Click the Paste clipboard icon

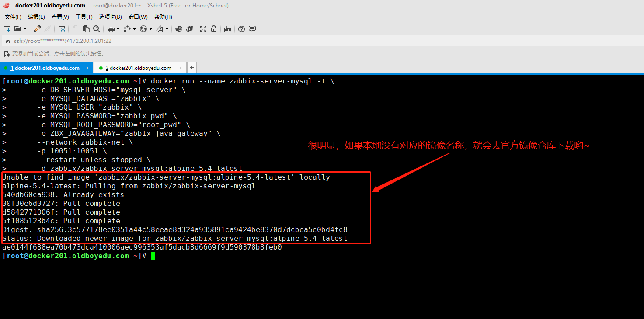pos(86,29)
